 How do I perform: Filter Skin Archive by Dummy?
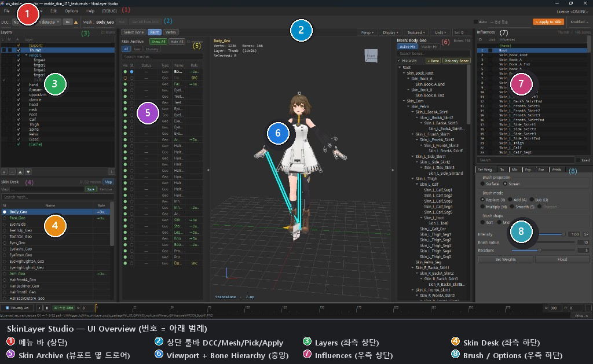click(x=152, y=49)
